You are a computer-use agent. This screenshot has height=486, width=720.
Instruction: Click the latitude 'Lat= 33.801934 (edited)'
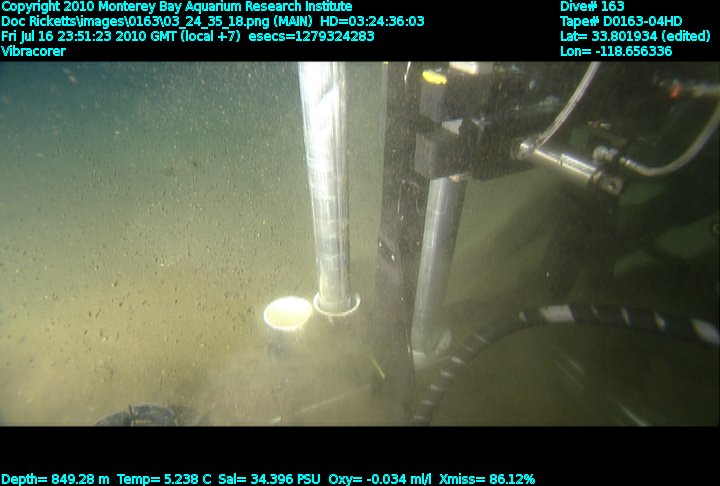pos(635,36)
